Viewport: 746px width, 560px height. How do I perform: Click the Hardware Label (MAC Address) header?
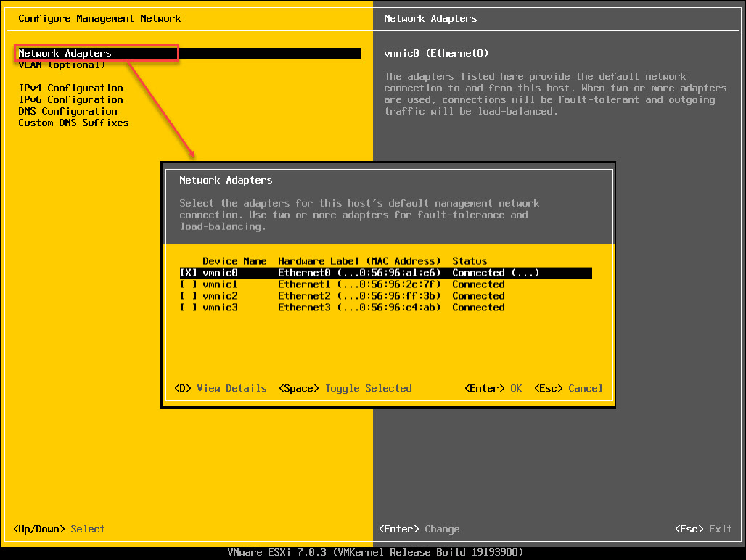tap(359, 261)
